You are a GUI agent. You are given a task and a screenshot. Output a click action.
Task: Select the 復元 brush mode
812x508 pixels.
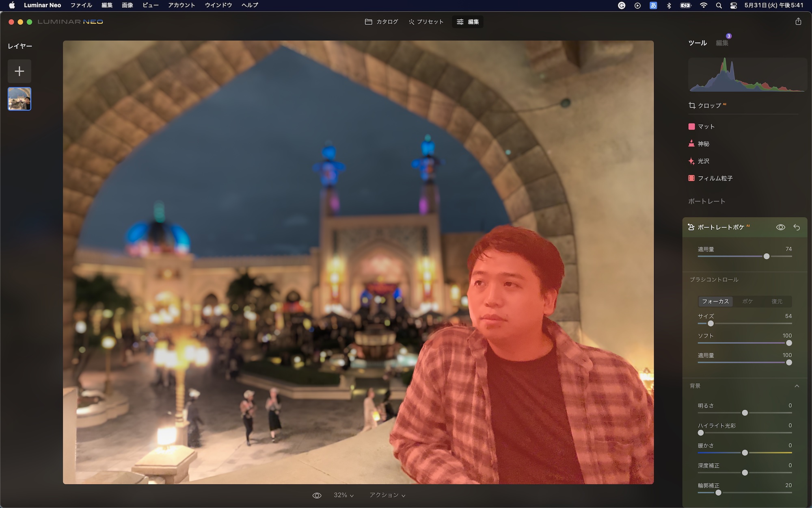tap(777, 302)
